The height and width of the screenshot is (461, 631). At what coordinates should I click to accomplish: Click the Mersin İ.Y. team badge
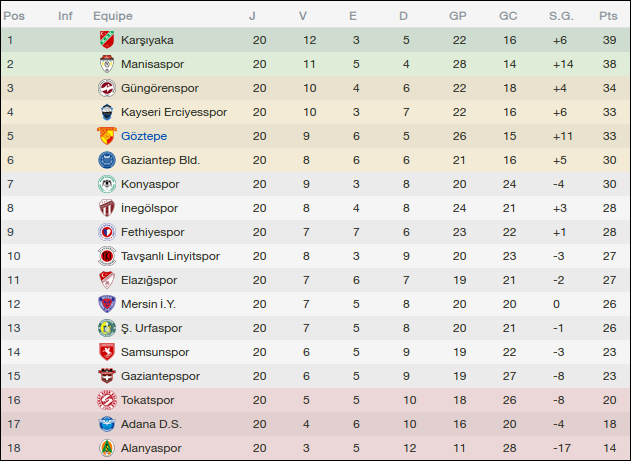[106, 304]
